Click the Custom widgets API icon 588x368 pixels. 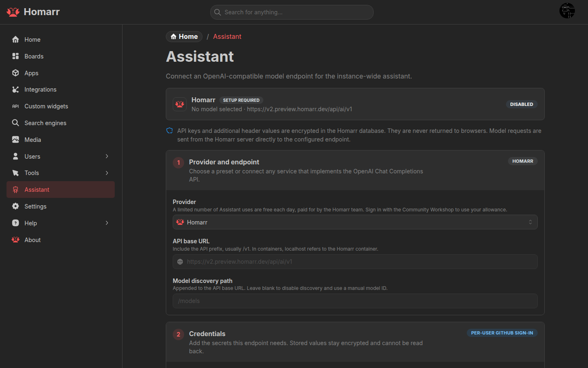pyautogui.click(x=16, y=106)
